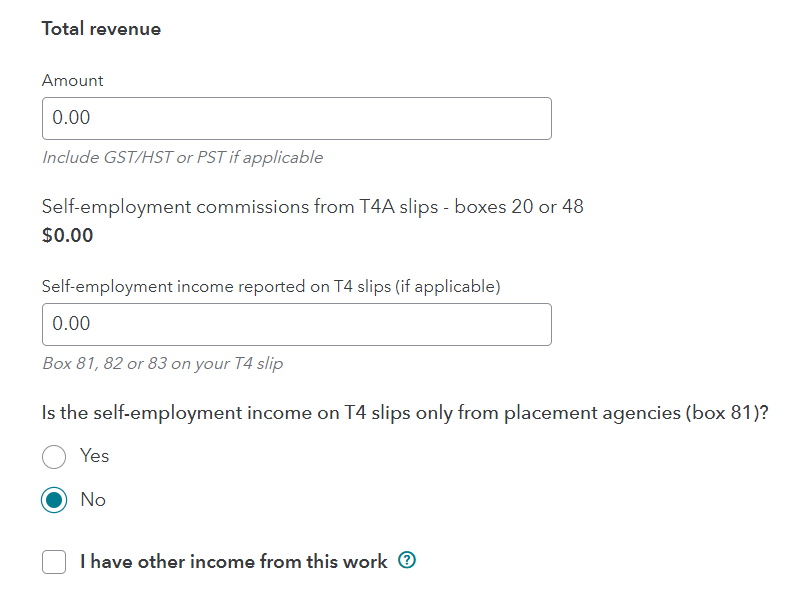Click the Yes option label text
The image size is (805, 614).
(x=94, y=456)
